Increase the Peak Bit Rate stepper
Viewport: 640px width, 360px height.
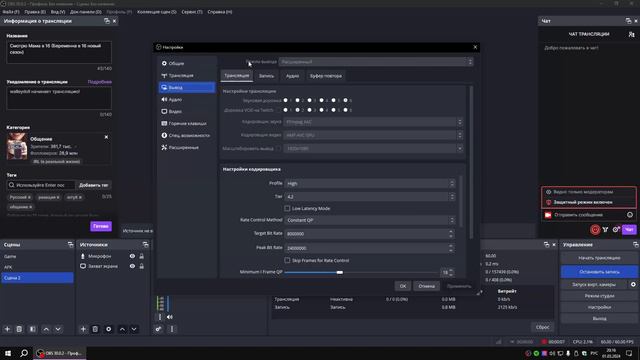(451, 246)
